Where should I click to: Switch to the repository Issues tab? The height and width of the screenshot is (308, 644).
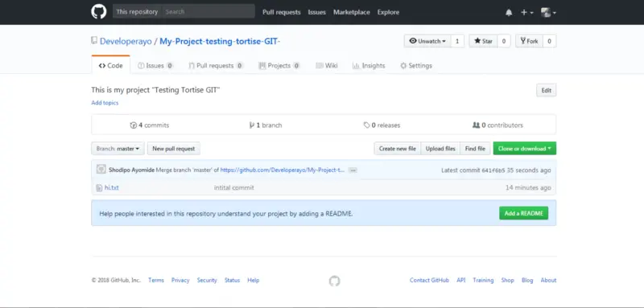click(155, 66)
